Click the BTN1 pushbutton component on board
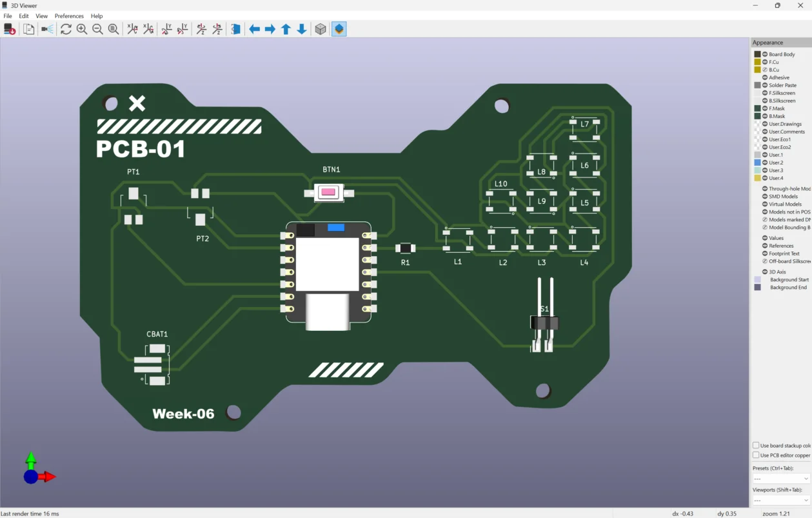812x518 pixels. click(x=328, y=192)
